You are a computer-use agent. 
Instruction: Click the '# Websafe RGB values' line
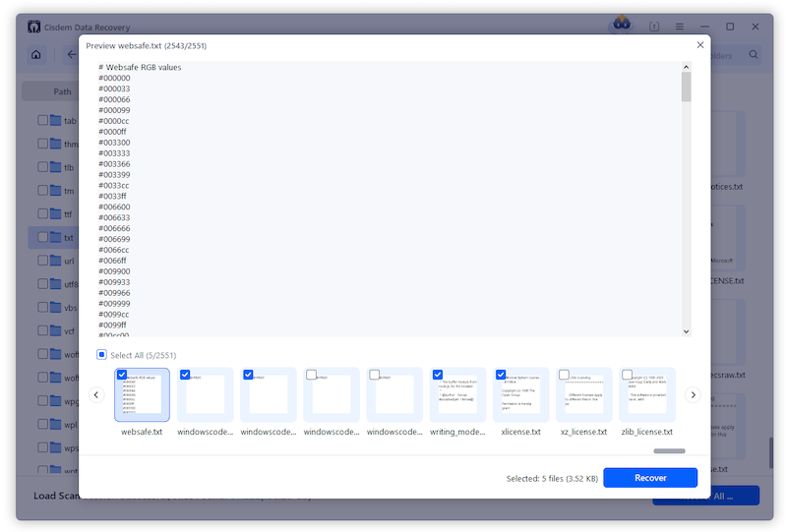coord(140,67)
